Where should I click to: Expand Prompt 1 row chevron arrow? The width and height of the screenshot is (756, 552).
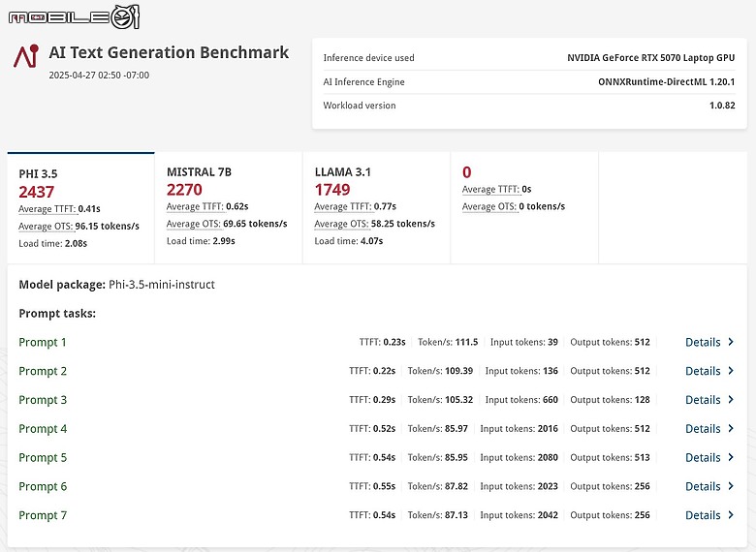pos(731,342)
